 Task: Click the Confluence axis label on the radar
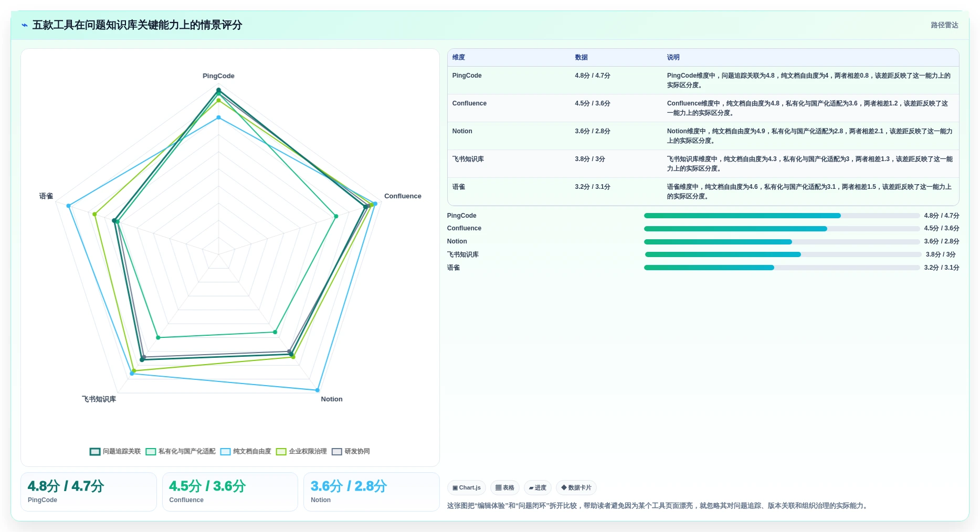point(403,196)
